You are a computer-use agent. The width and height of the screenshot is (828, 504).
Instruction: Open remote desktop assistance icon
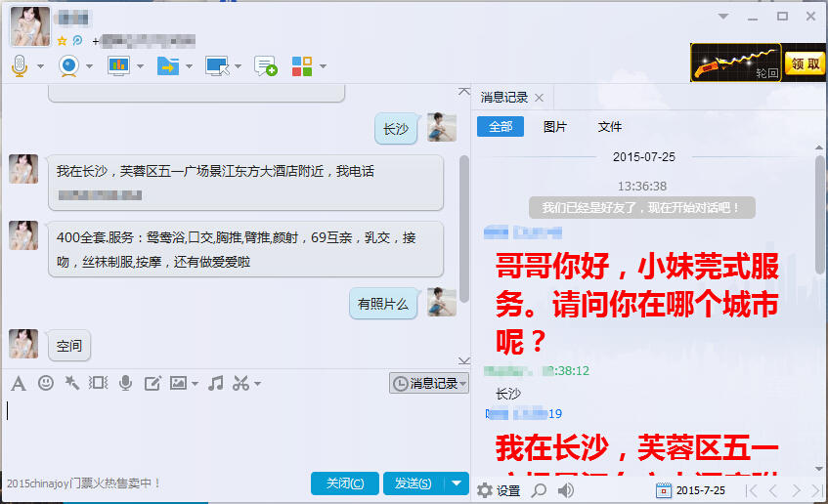pyautogui.click(x=217, y=66)
